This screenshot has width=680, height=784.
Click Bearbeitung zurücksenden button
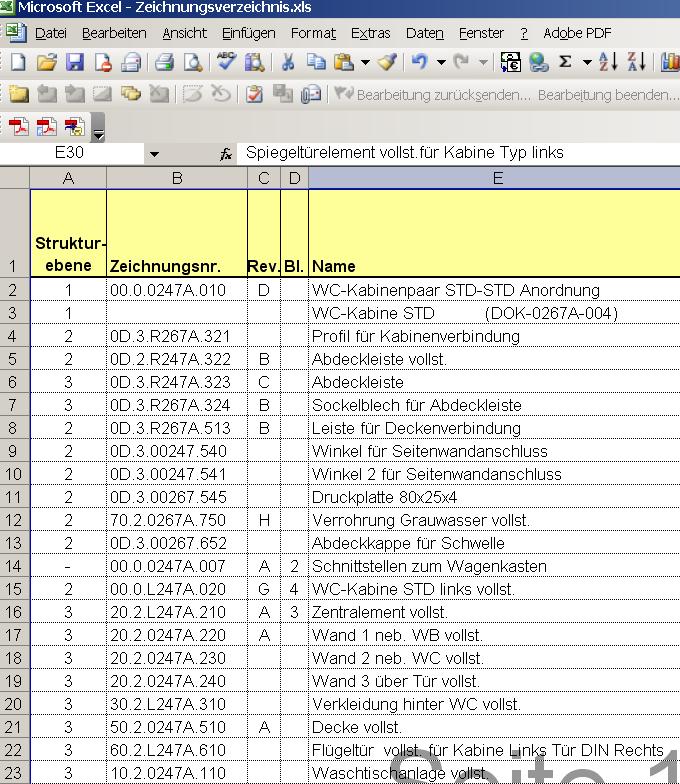433,94
